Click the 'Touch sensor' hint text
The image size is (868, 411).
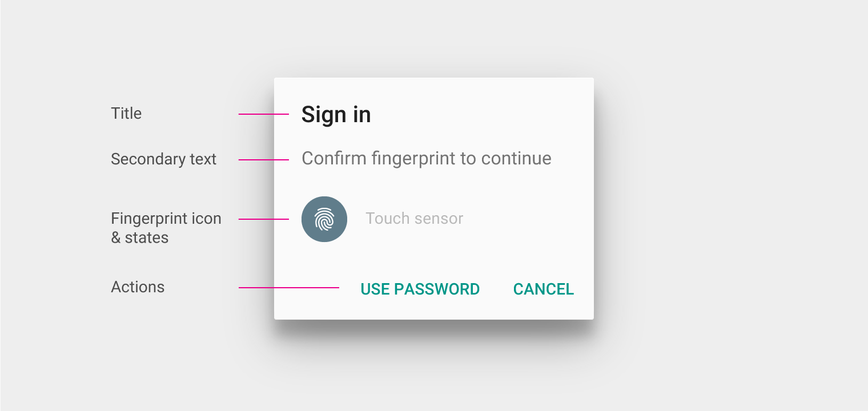(414, 219)
